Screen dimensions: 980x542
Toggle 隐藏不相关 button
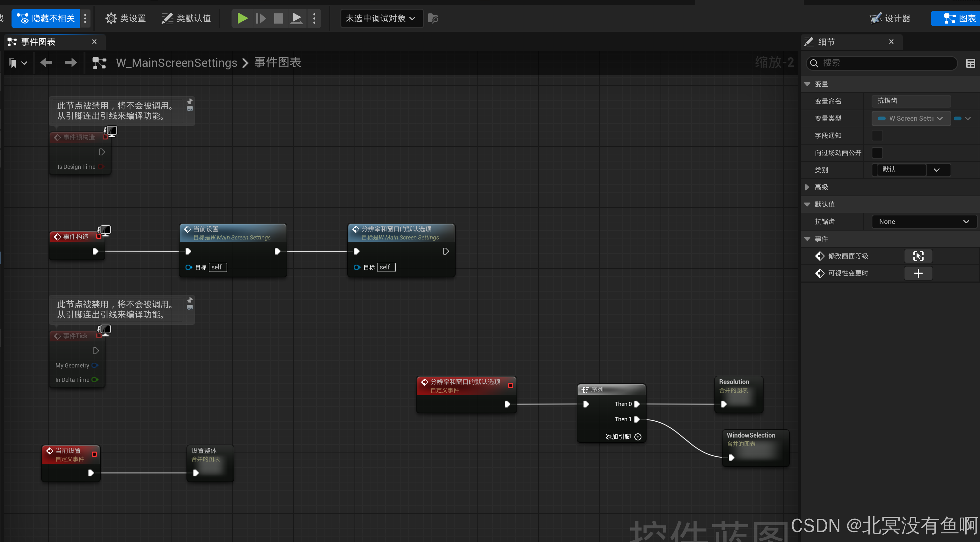click(46, 18)
